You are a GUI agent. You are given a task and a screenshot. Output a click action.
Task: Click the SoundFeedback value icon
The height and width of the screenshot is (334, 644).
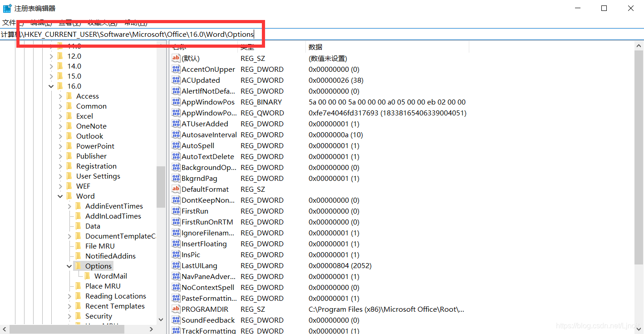(x=176, y=320)
